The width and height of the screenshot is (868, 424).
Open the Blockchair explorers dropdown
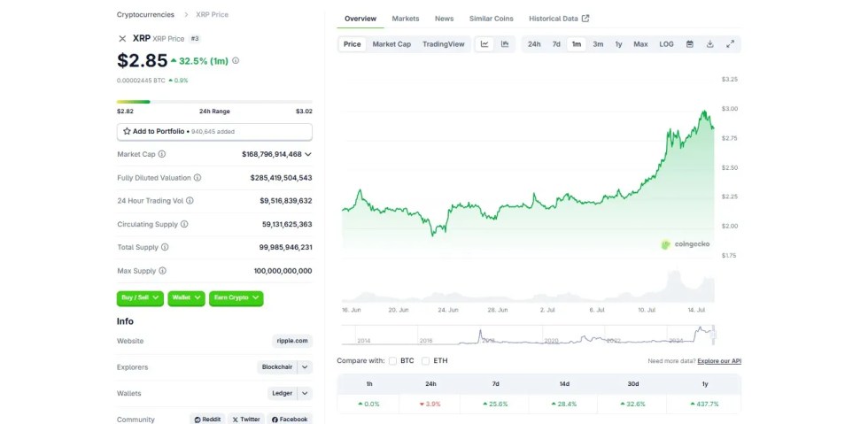coord(305,367)
